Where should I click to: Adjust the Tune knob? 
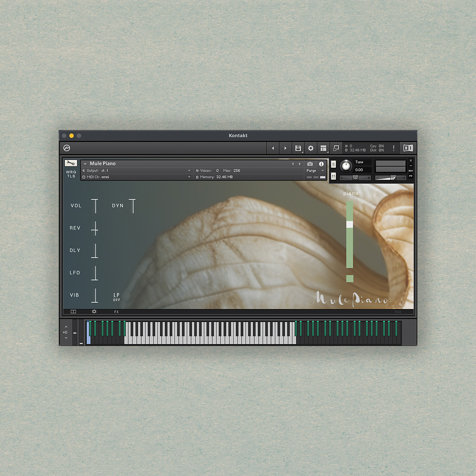coord(346,166)
